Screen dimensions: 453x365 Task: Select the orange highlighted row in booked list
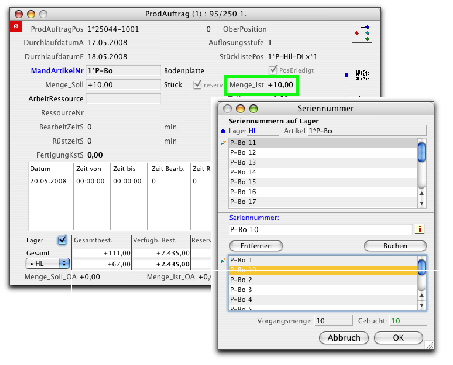tap(323, 270)
